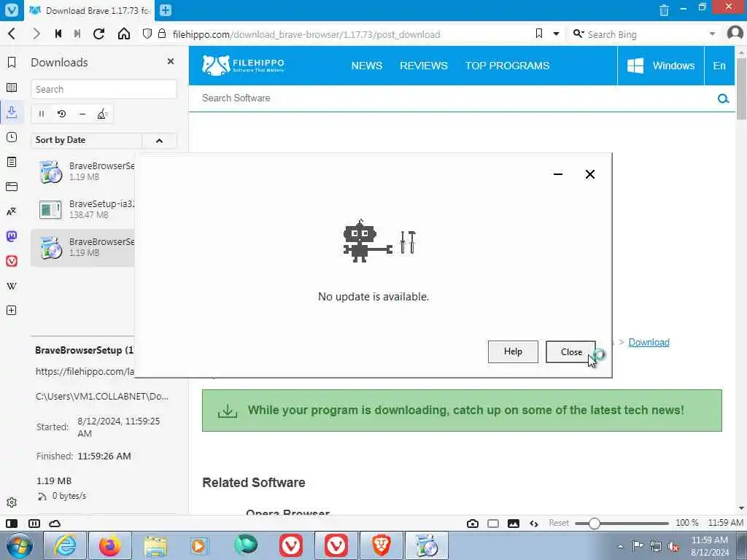This screenshot has width=747, height=560.
Task: Click the fast forward navigation button
Action: coord(77,34)
